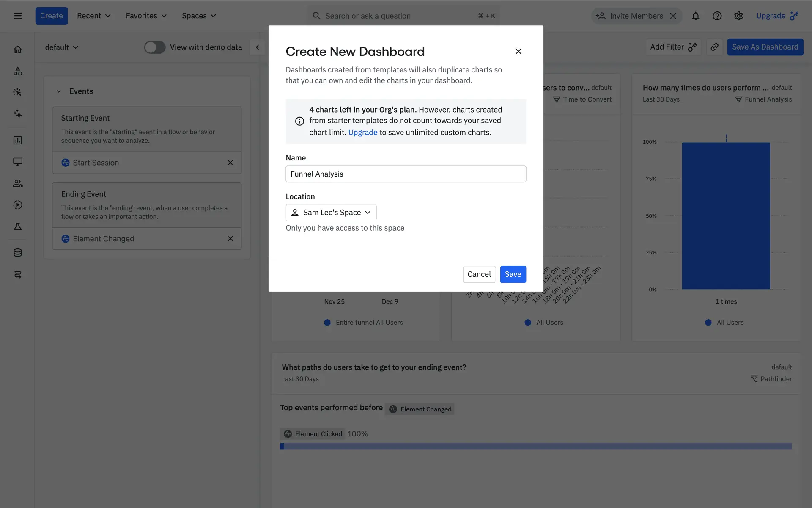Open the session replay play icon
The image size is (812, 508).
click(18, 205)
